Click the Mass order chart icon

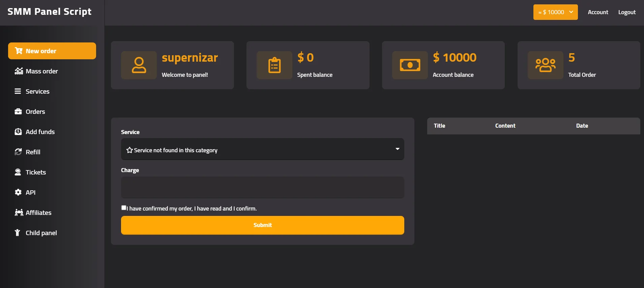(x=19, y=71)
